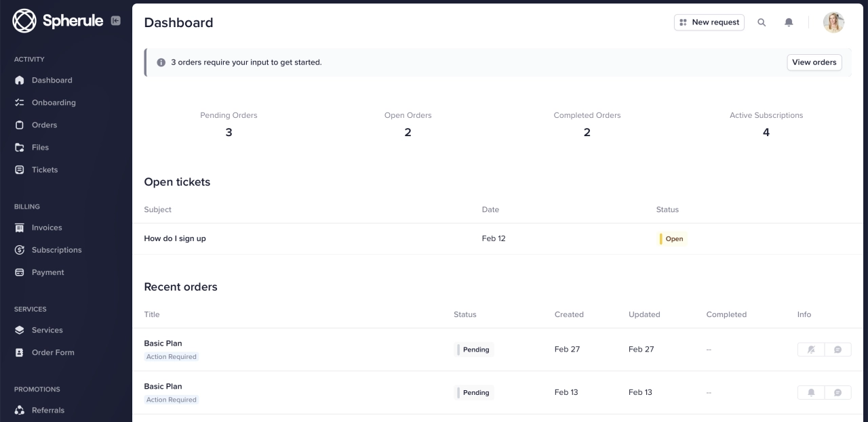The height and width of the screenshot is (422, 868).
Task: Click the Active Subscriptions stat
Action: 766,125
